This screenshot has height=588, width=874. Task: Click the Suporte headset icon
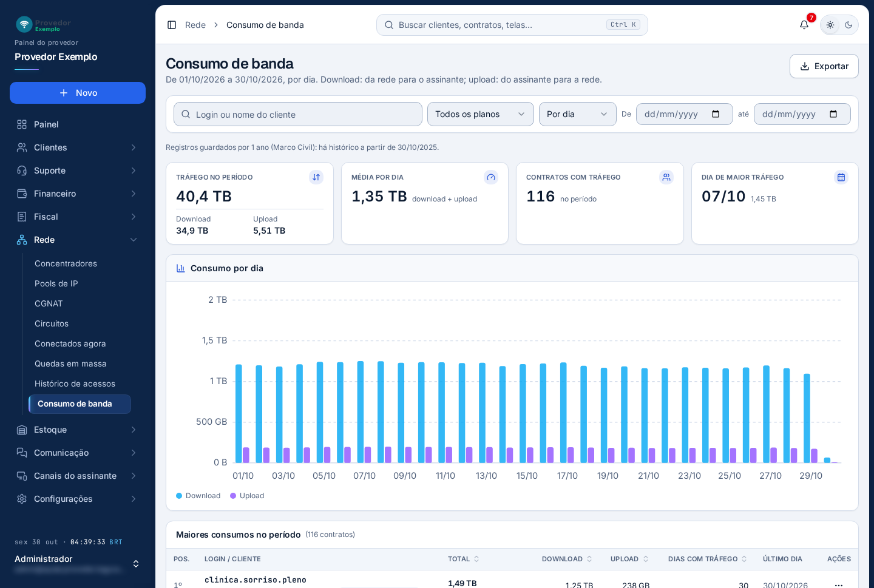(x=22, y=171)
